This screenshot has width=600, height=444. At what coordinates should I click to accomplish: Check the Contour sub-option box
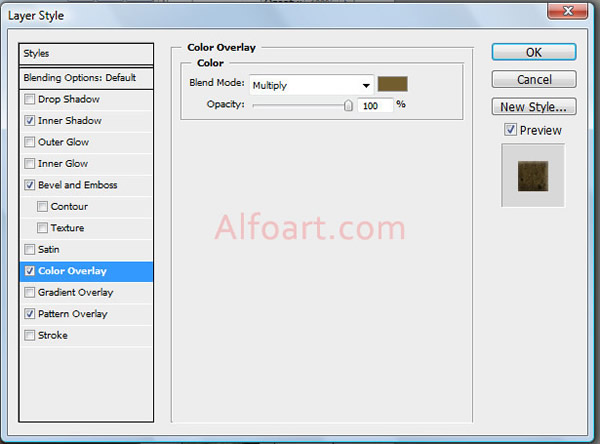(42, 207)
